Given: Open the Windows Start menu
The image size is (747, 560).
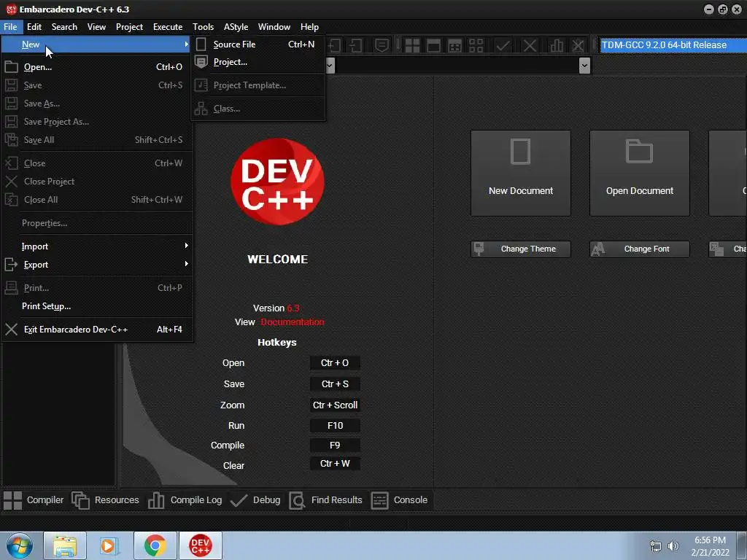Looking at the screenshot, I should point(19,545).
